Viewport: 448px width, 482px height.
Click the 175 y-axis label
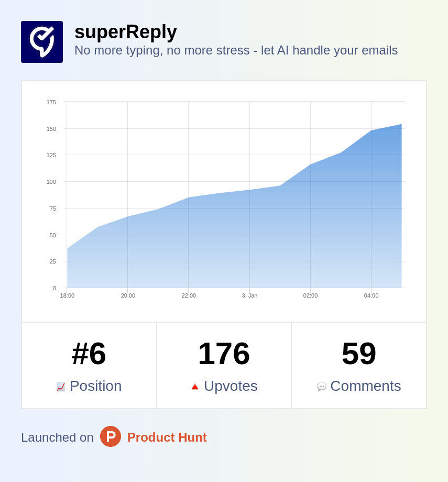tap(51, 102)
